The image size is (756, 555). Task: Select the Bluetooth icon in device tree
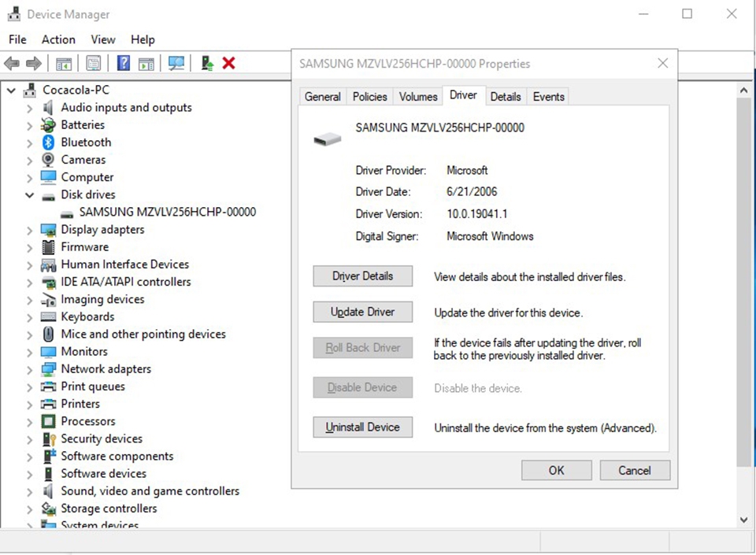48,142
